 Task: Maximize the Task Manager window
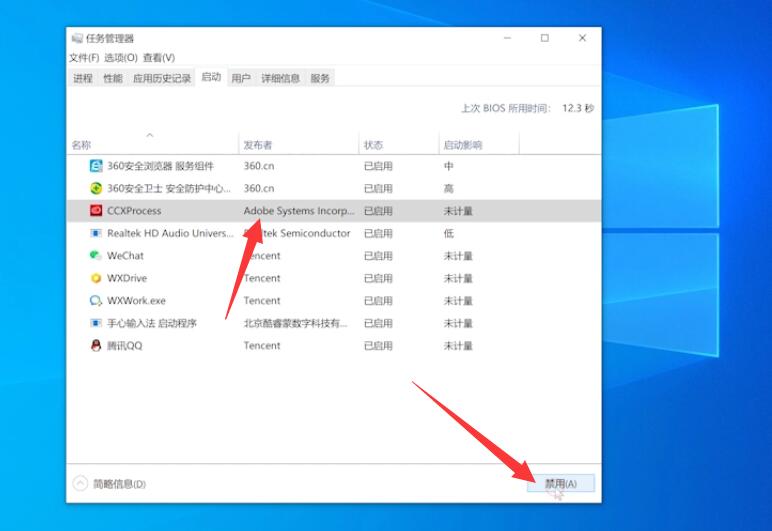545,38
